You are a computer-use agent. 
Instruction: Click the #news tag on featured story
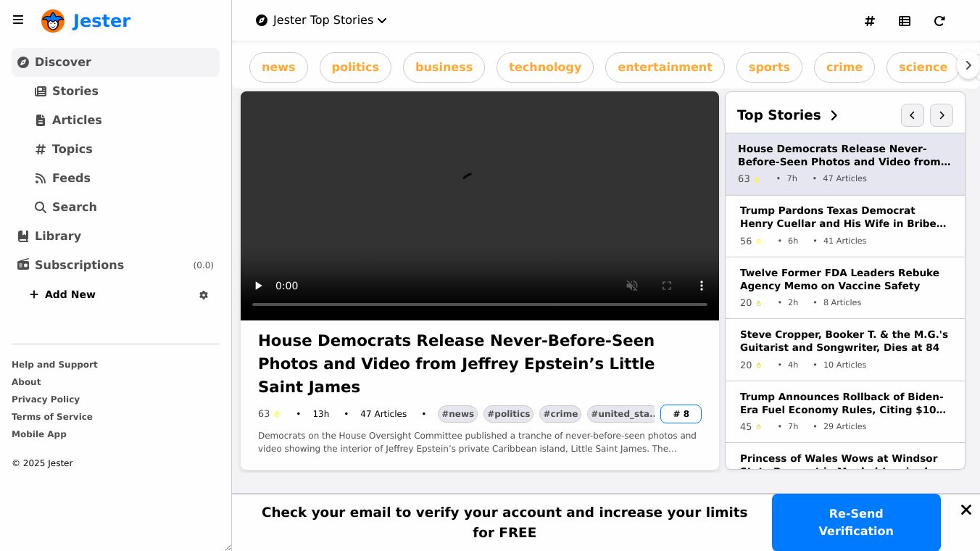[458, 414]
